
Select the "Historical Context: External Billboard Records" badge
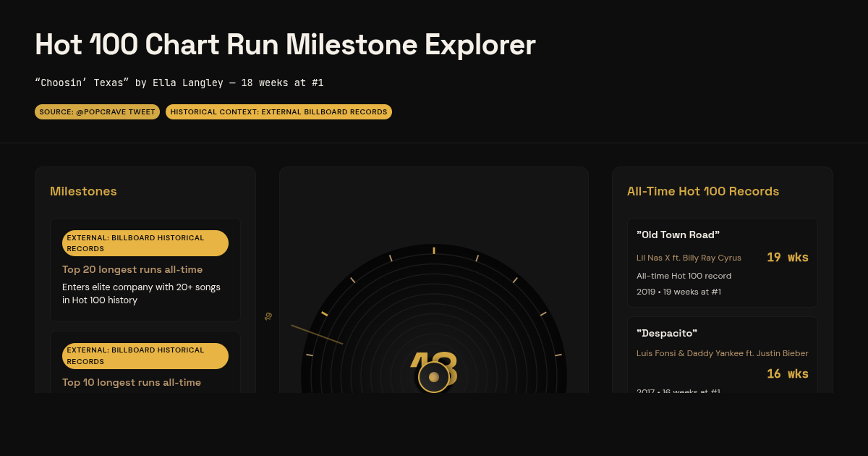[278, 112]
